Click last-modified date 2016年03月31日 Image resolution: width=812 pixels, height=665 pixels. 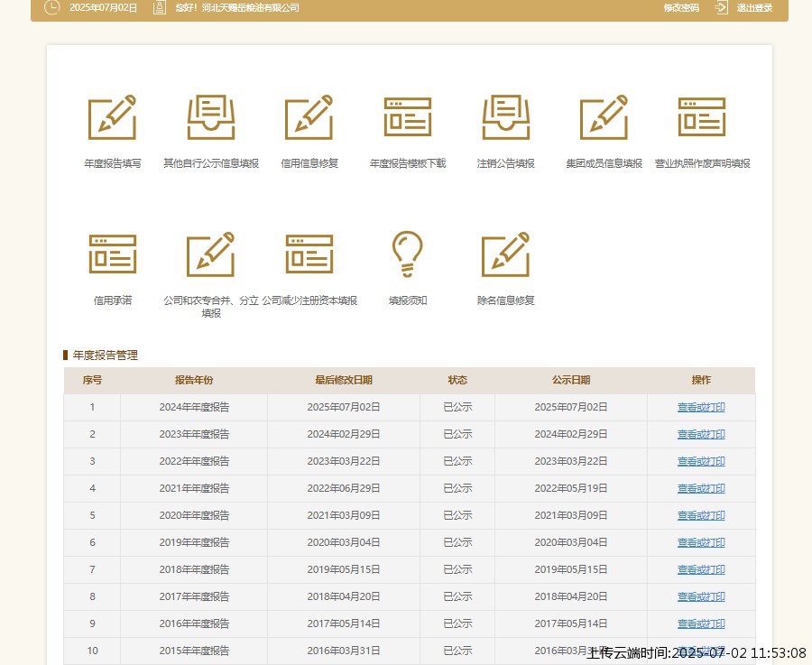tap(344, 651)
